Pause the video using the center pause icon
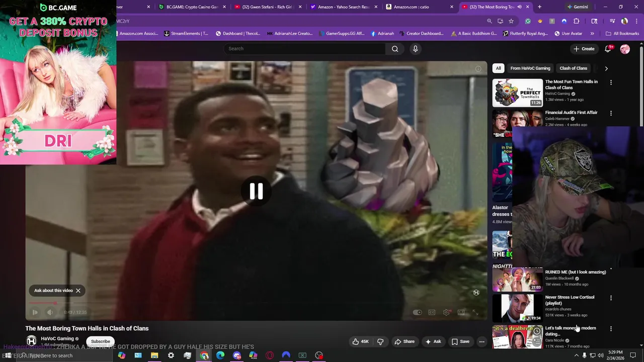The height and width of the screenshot is (362, 644). [x=256, y=191]
